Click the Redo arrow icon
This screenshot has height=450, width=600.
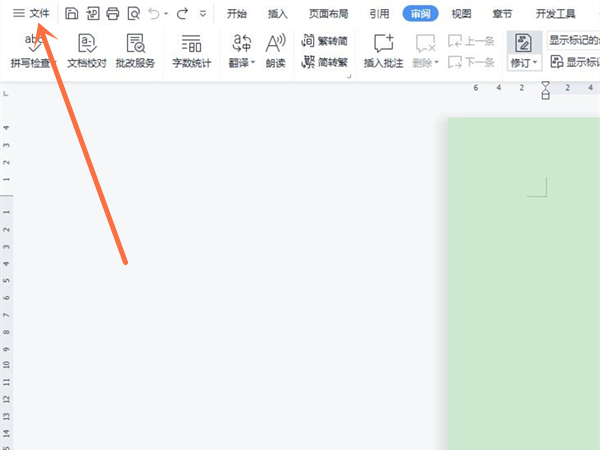182,14
